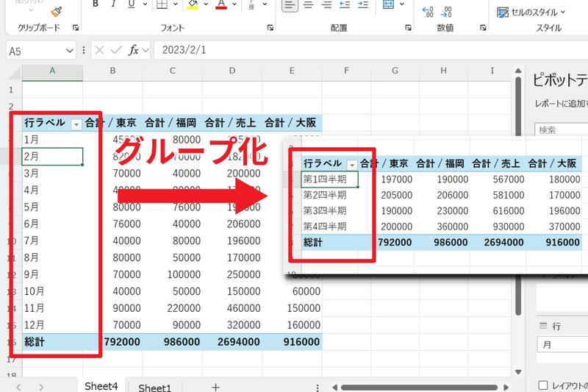Open the フォント dialog launcher

click(270, 27)
